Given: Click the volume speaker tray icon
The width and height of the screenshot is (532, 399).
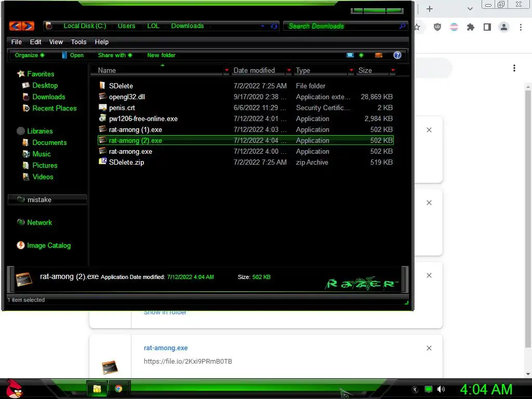Looking at the screenshot, I should pos(441,389).
